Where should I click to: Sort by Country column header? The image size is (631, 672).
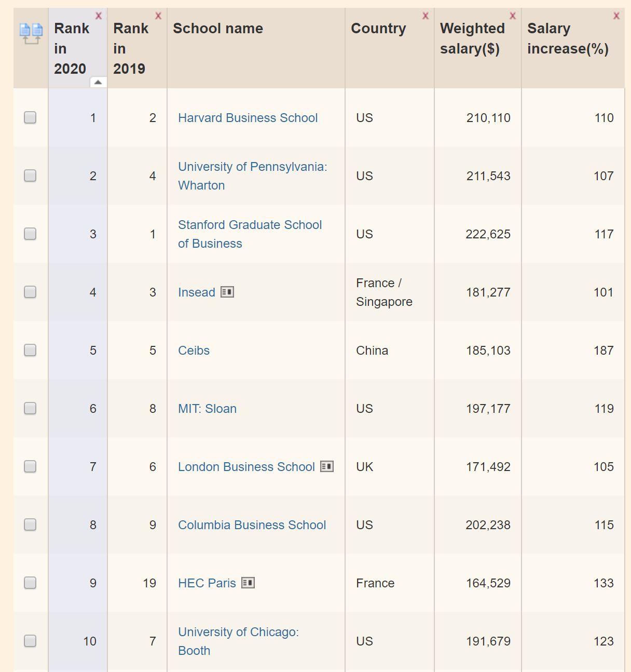378,29
